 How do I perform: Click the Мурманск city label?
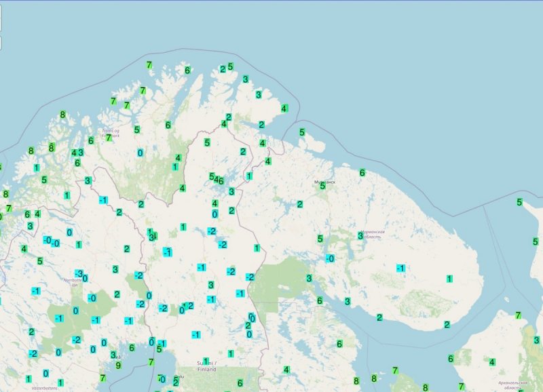click(x=324, y=182)
